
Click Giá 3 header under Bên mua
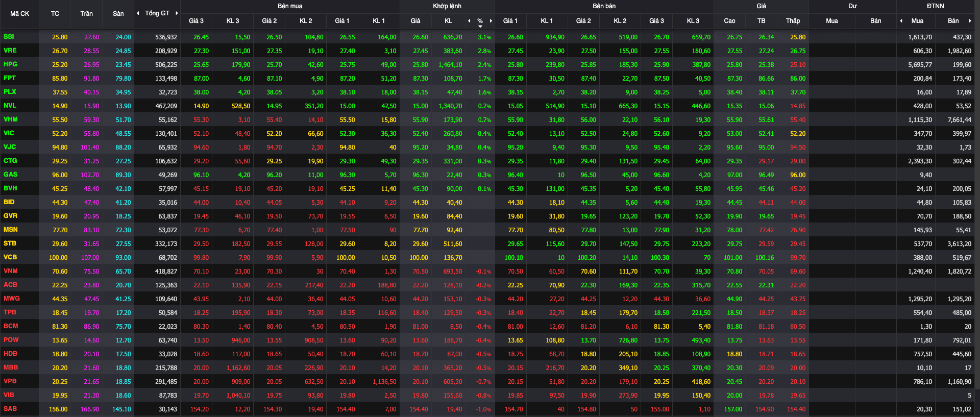pyautogui.click(x=196, y=21)
